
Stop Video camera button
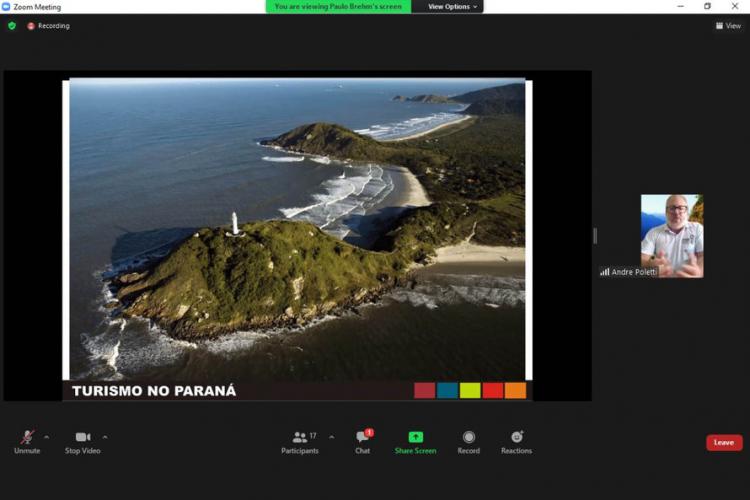pyautogui.click(x=83, y=441)
